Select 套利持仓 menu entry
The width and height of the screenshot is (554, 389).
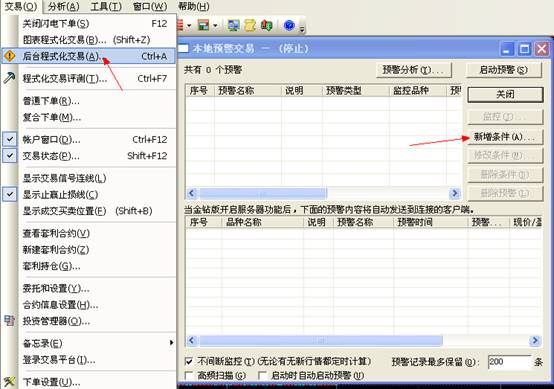(x=88, y=266)
